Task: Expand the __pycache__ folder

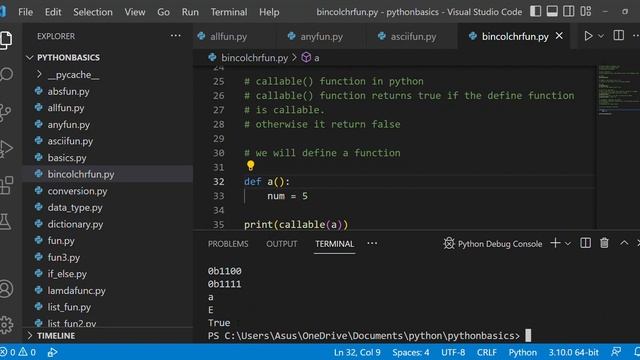Action: (x=108, y=75)
